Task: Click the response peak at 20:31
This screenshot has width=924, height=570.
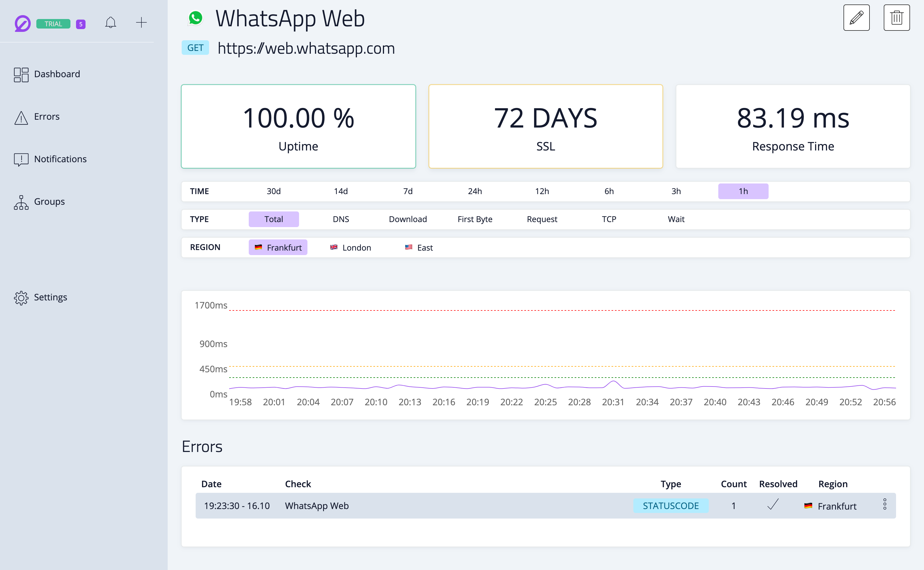Action: click(x=613, y=382)
